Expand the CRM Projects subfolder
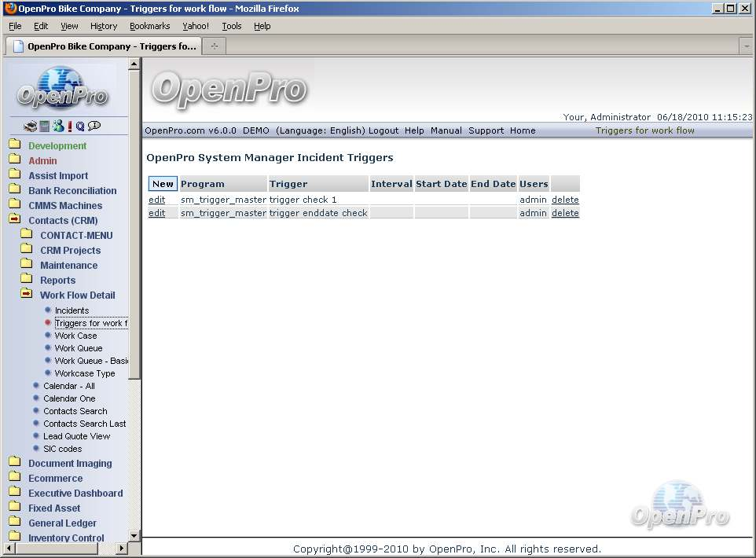756x558 pixels. (x=27, y=250)
